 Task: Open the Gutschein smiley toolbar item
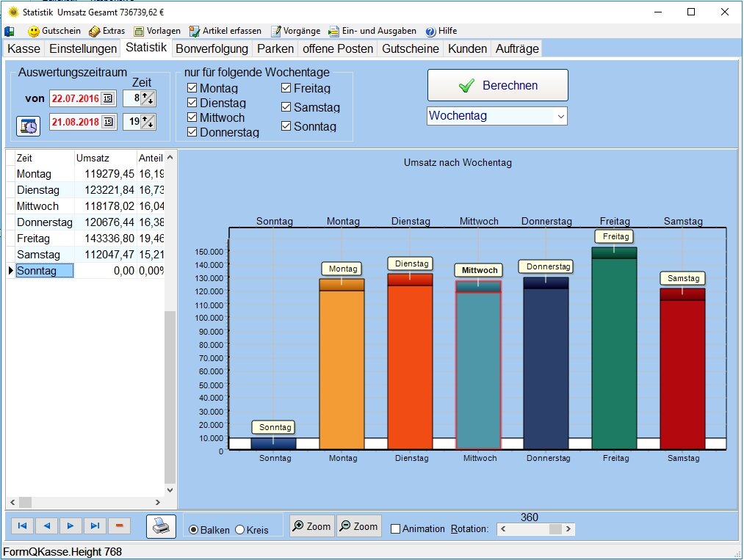click(x=54, y=31)
